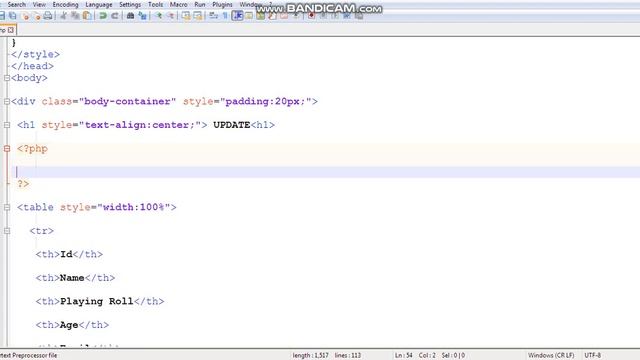
Task: Open the Tools menu
Action: 155,4
